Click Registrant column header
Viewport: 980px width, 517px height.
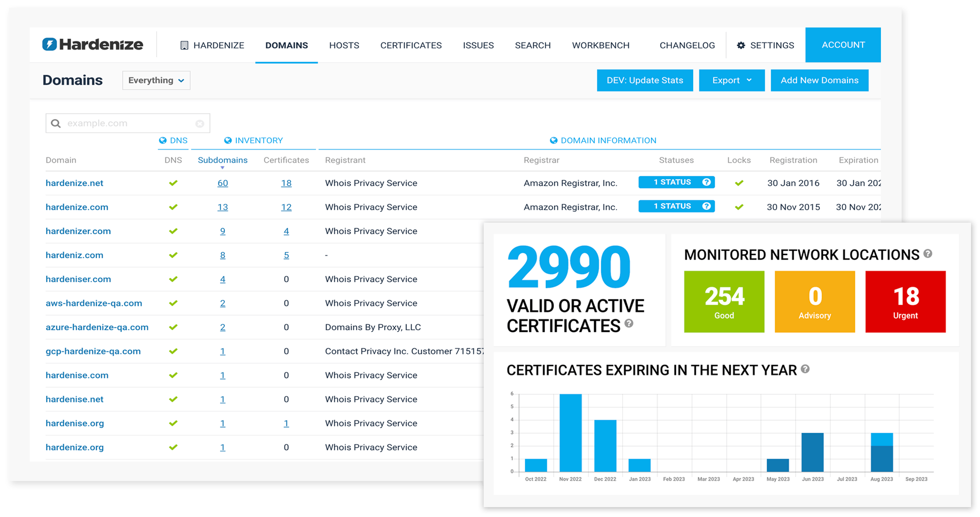[345, 160]
